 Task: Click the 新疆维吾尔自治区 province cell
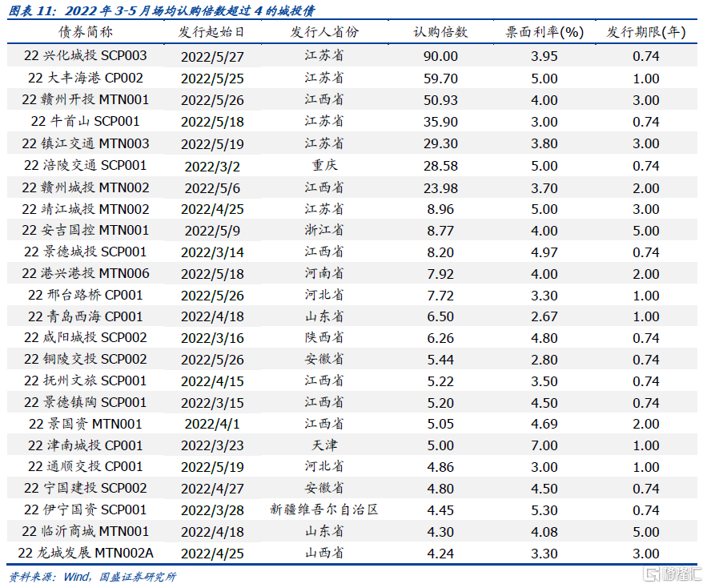click(x=324, y=509)
